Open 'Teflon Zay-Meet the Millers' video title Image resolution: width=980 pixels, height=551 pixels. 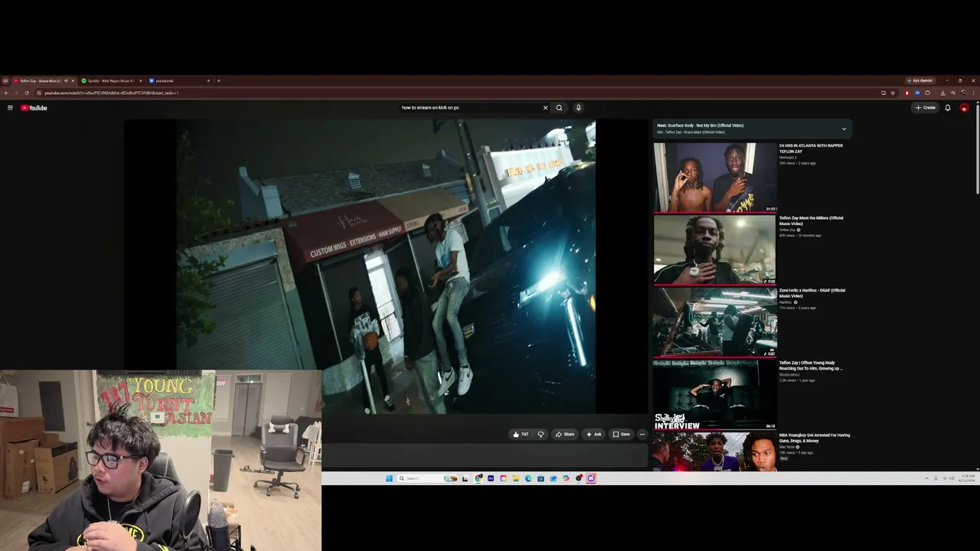coord(811,220)
